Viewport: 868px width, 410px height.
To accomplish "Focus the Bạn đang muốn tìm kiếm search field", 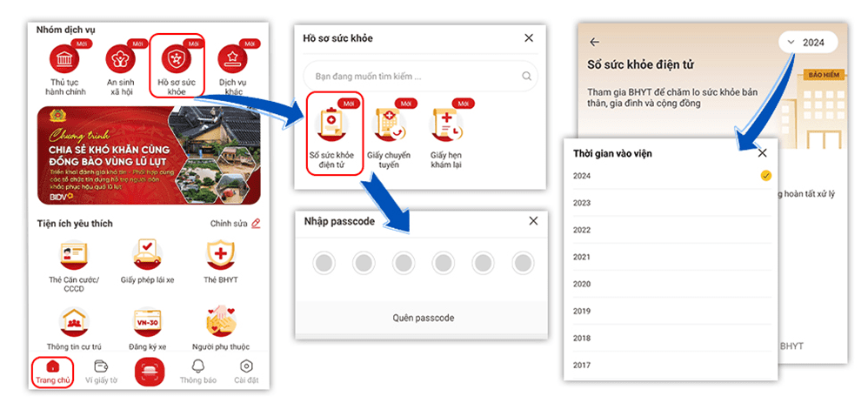I will [420, 77].
